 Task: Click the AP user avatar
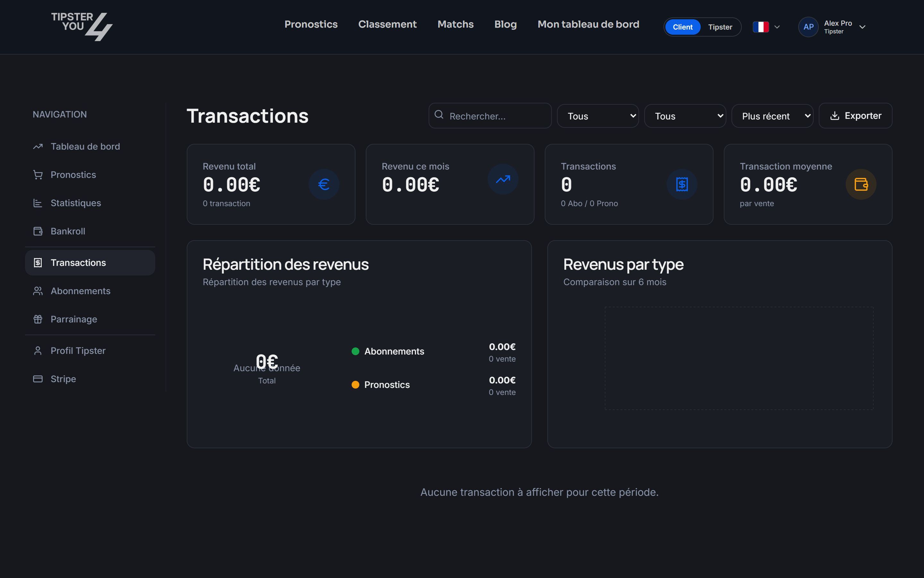[808, 27]
